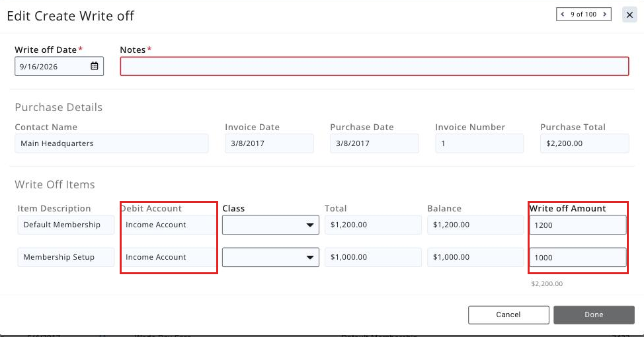Image resolution: width=644 pixels, height=337 pixels.
Task: Click the Balance $1,000.00 field
Action: (475, 257)
